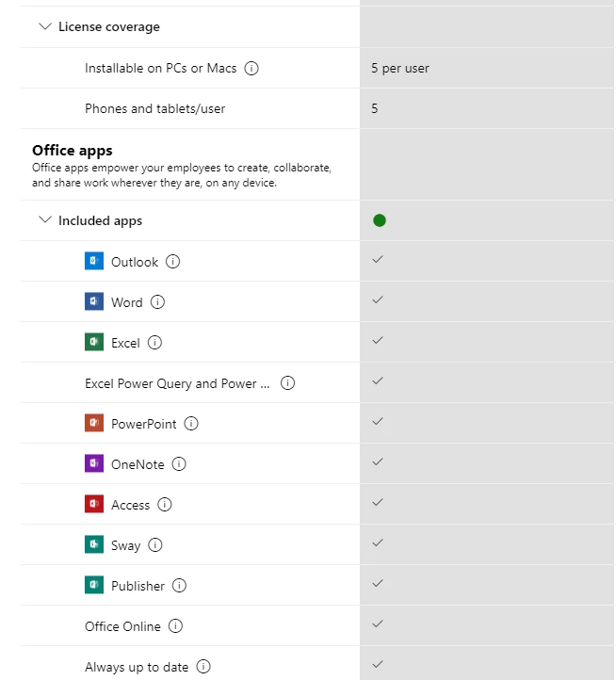The height and width of the screenshot is (680, 616).
Task: Click the OneNote app icon
Action: click(93, 463)
